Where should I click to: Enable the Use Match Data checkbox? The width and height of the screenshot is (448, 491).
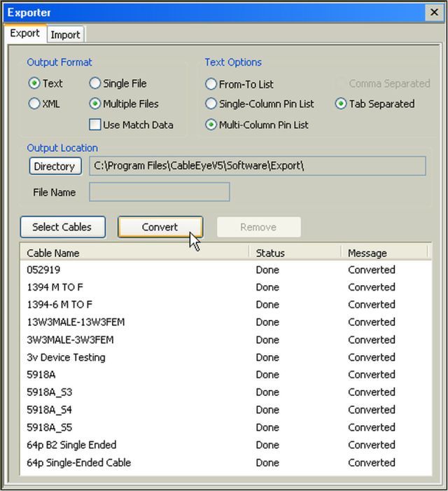[95, 125]
